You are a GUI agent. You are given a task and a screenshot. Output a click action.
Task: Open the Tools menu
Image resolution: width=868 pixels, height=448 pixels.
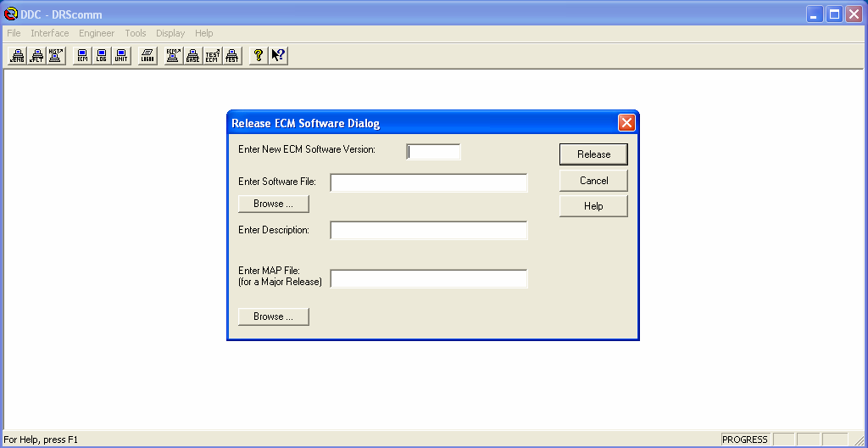(x=136, y=33)
